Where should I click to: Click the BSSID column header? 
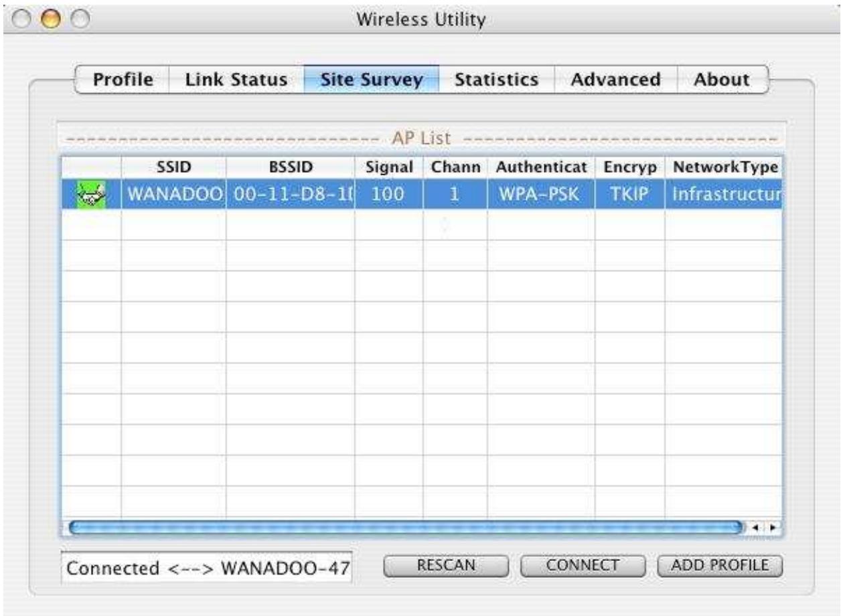[x=290, y=168]
